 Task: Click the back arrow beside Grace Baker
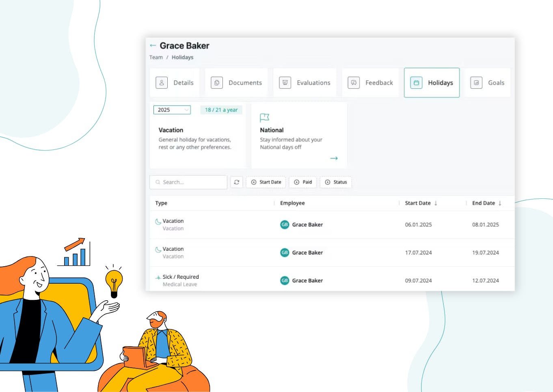[153, 45]
